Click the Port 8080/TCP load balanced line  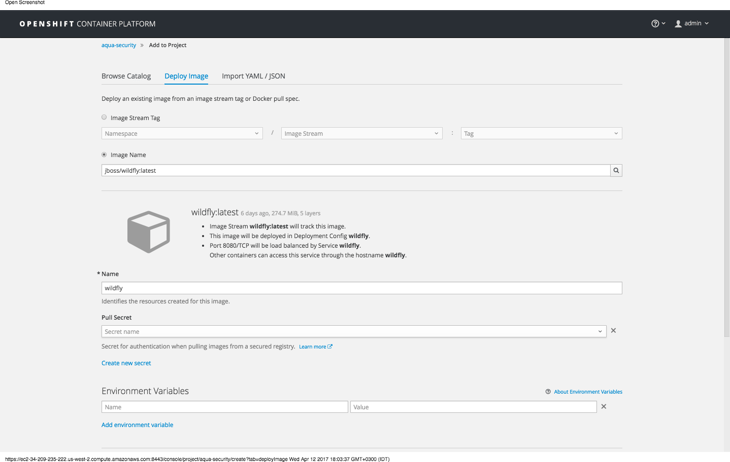[285, 245]
